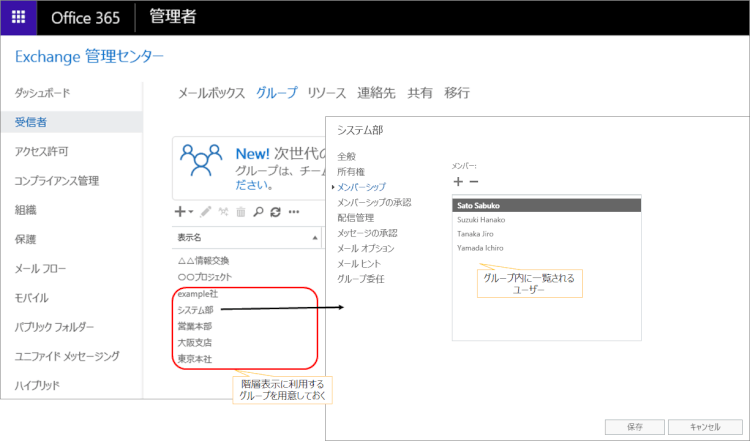Expand the dropdown arrow beside new plus
Image resolution: width=750 pixels, height=441 pixels.
click(190, 213)
